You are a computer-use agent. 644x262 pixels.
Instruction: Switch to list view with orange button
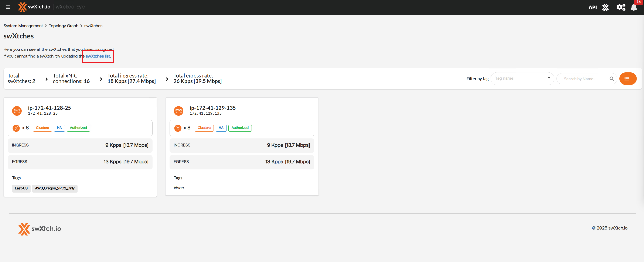[x=628, y=79]
